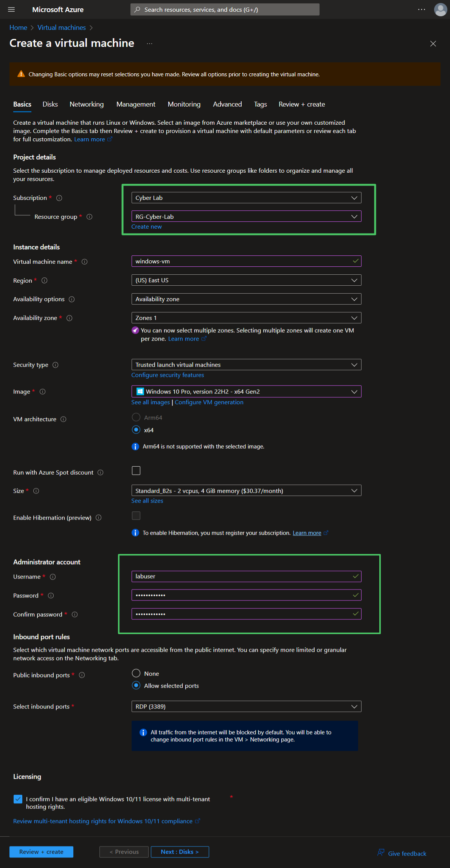Switch to the Disks tab

(x=50, y=105)
